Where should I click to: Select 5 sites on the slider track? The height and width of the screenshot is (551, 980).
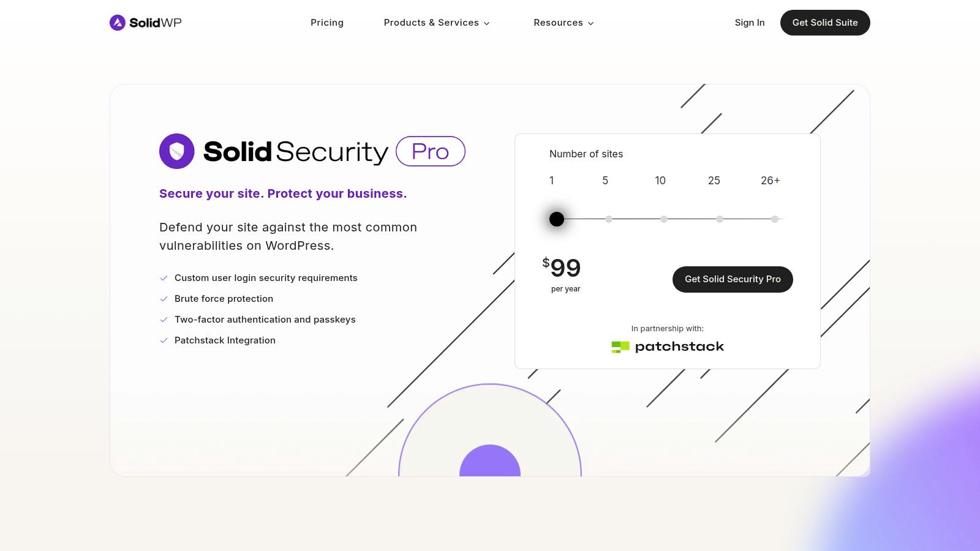(608, 219)
